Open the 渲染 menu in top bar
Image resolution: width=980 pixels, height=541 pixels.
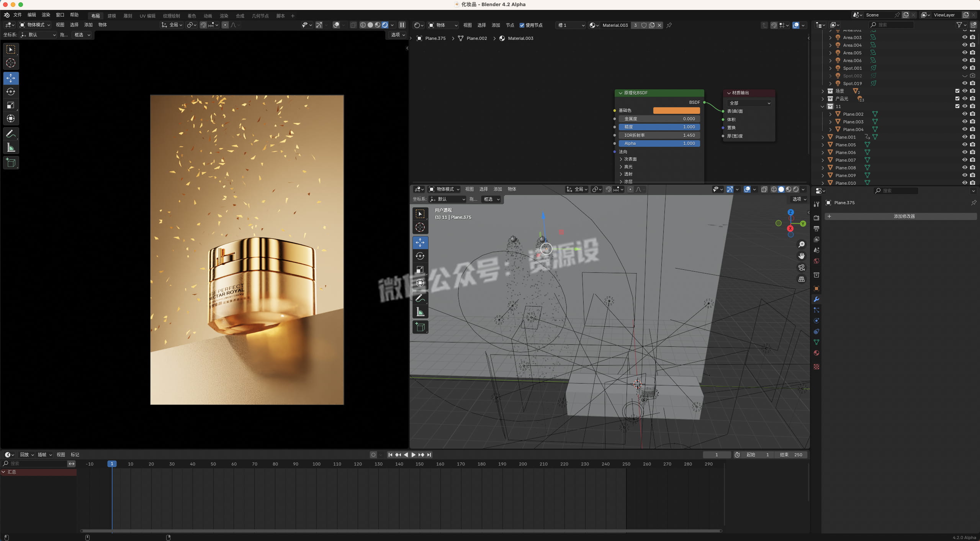pos(46,15)
